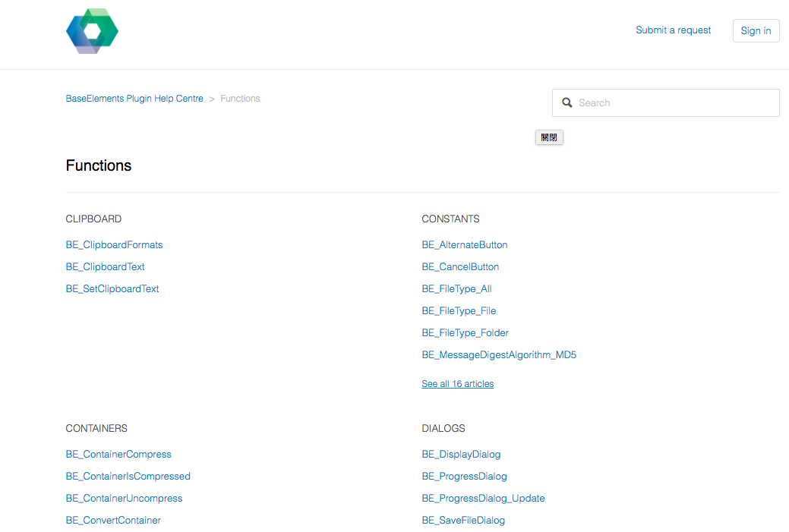Open the BE_SetClipboardText article
Image resolution: width=789 pixels, height=532 pixels.
tap(112, 289)
